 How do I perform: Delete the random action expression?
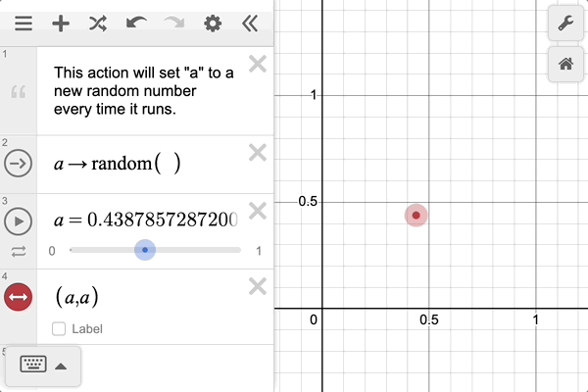258,152
